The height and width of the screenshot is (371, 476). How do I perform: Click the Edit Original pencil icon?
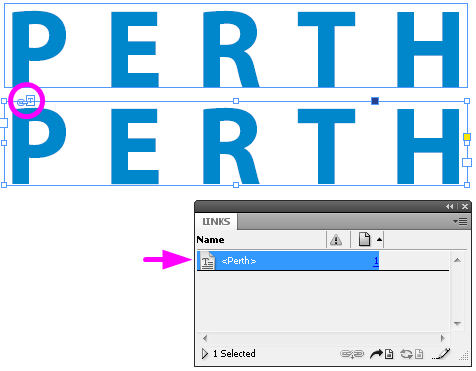coord(441,354)
